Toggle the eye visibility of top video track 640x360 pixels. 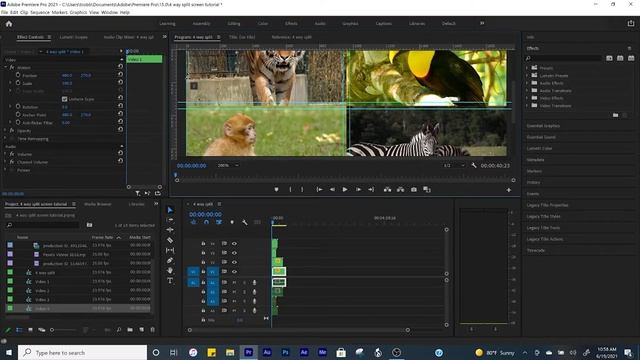click(x=234, y=244)
